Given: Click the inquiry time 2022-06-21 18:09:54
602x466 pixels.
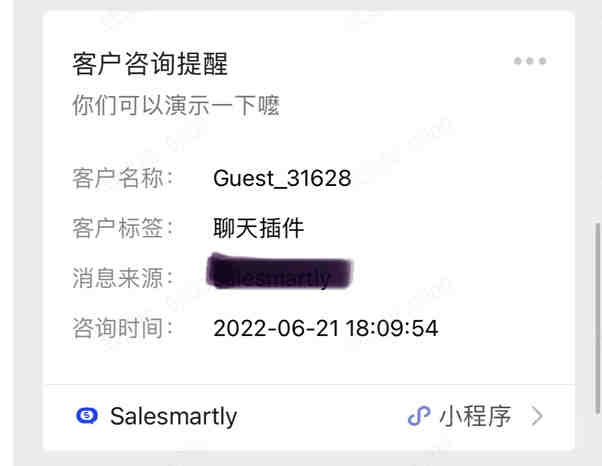Looking at the screenshot, I should point(326,328).
